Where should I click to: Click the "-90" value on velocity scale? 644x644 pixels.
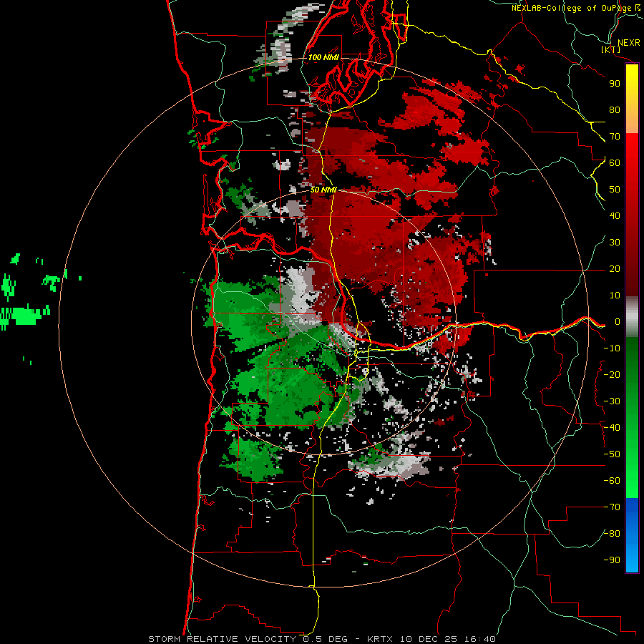coord(612,560)
